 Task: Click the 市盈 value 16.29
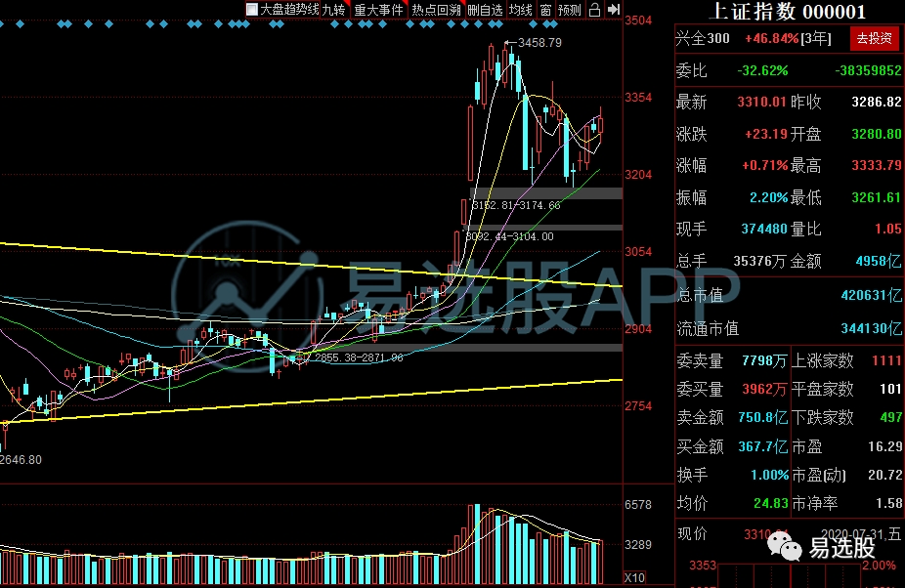tap(884, 446)
